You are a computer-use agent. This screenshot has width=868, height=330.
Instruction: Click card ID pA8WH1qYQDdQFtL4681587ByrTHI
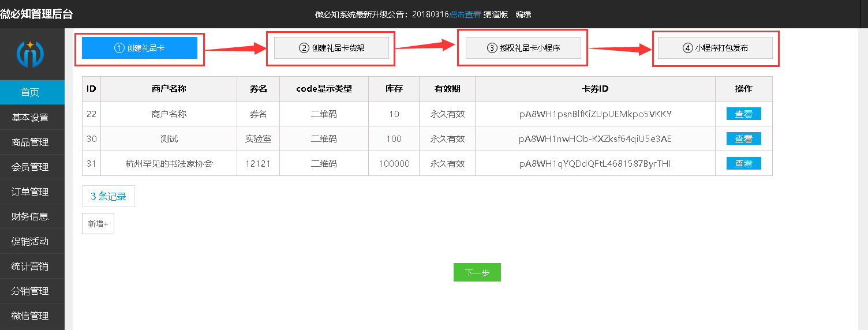click(595, 164)
